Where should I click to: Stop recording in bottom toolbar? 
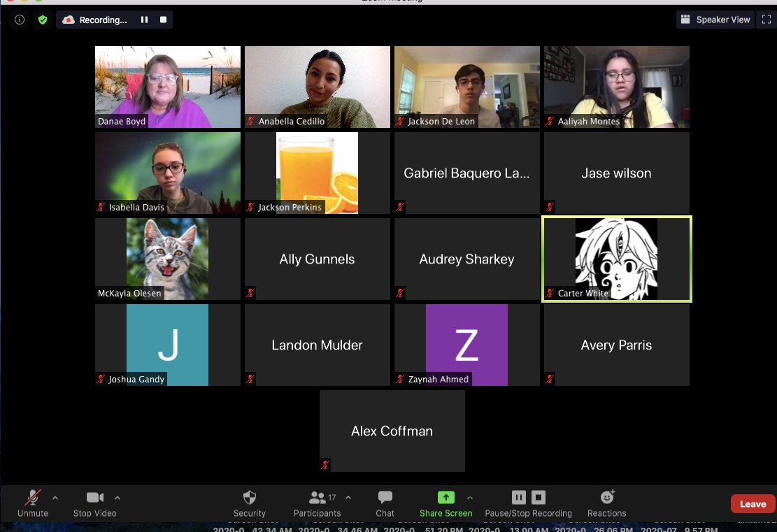pyautogui.click(x=538, y=497)
